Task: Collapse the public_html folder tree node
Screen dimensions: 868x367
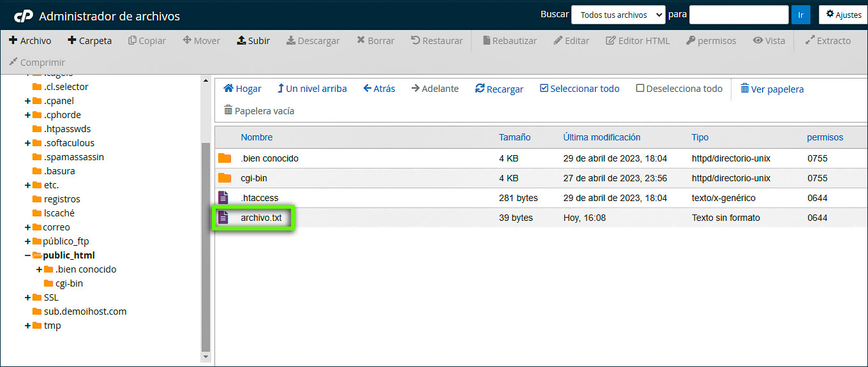Action: point(27,255)
